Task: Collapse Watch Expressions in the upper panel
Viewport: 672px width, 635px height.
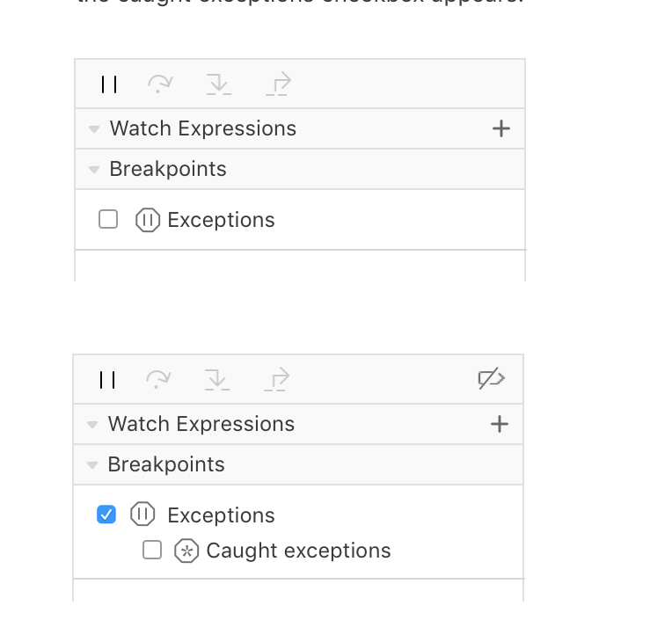Action: coord(94,129)
